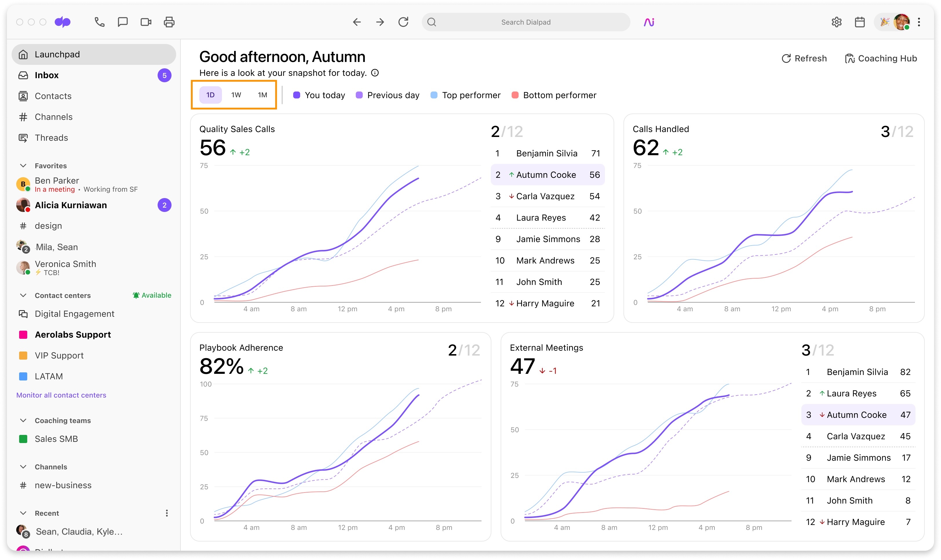Open LATAM contact center

click(94, 376)
